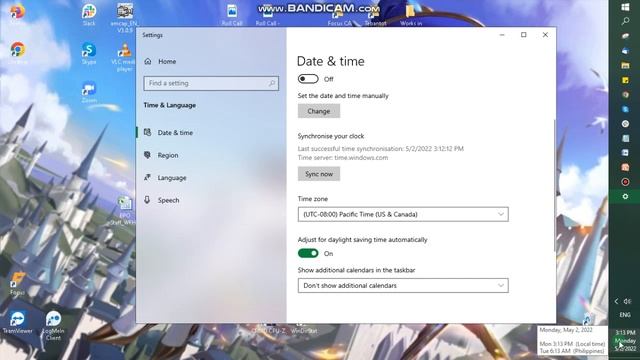
Task: Open File Explorer from the taskbar
Action: point(625,65)
